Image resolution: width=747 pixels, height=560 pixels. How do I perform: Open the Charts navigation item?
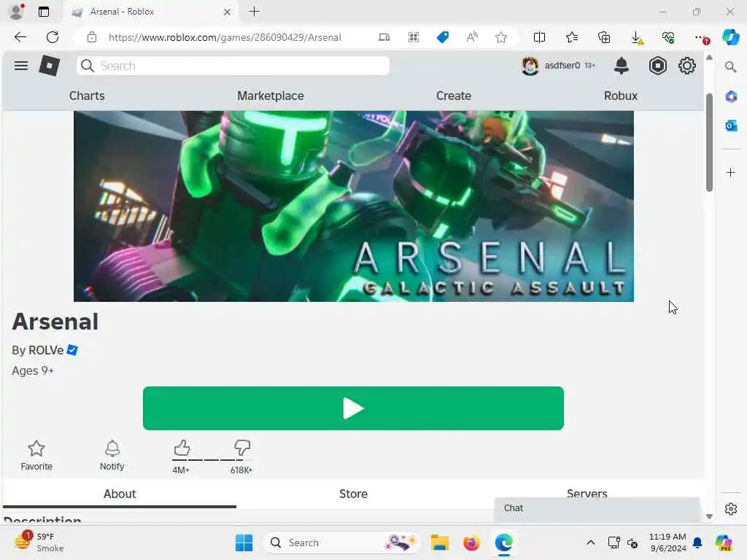87,96
